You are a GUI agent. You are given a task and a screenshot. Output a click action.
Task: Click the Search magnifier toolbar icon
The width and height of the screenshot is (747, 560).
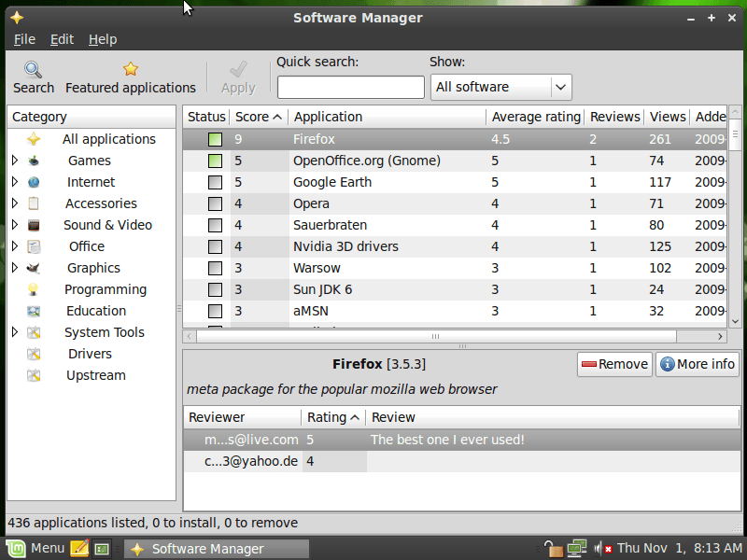[x=33, y=69]
